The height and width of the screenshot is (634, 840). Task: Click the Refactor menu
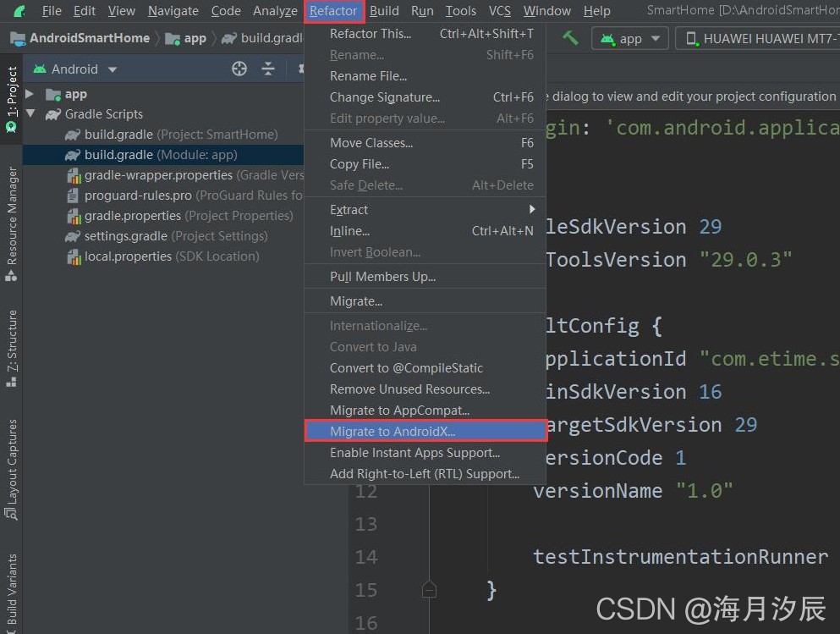tap(333, 11)
